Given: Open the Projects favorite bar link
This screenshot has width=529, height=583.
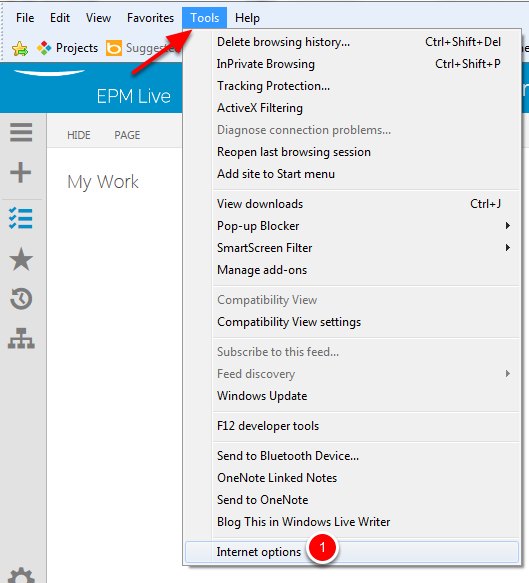Looking at the screenshot, I should coord(67,48).
